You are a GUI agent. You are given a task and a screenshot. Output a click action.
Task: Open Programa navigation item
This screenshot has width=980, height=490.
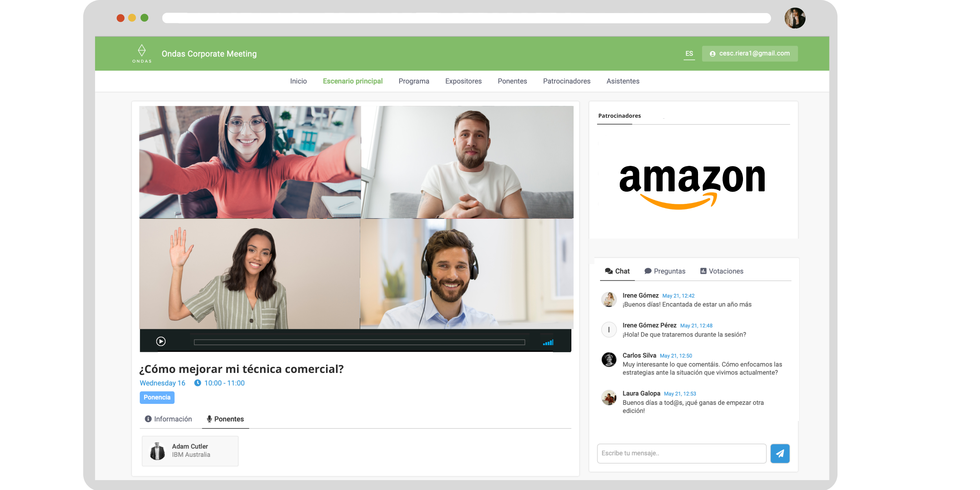point(413,81)
